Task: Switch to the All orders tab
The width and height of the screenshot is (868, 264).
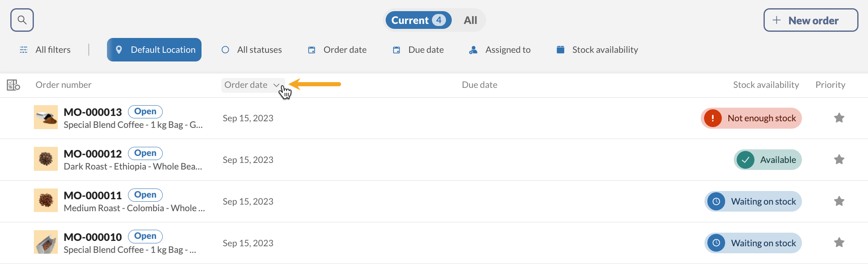Action: click(470, 20)
